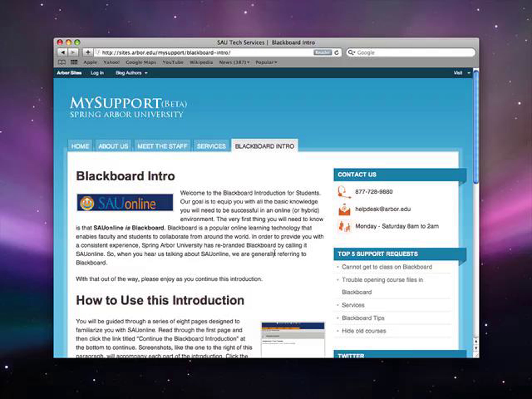
Task: Switch to the About Us tab
Action: [x=113, y=146]
